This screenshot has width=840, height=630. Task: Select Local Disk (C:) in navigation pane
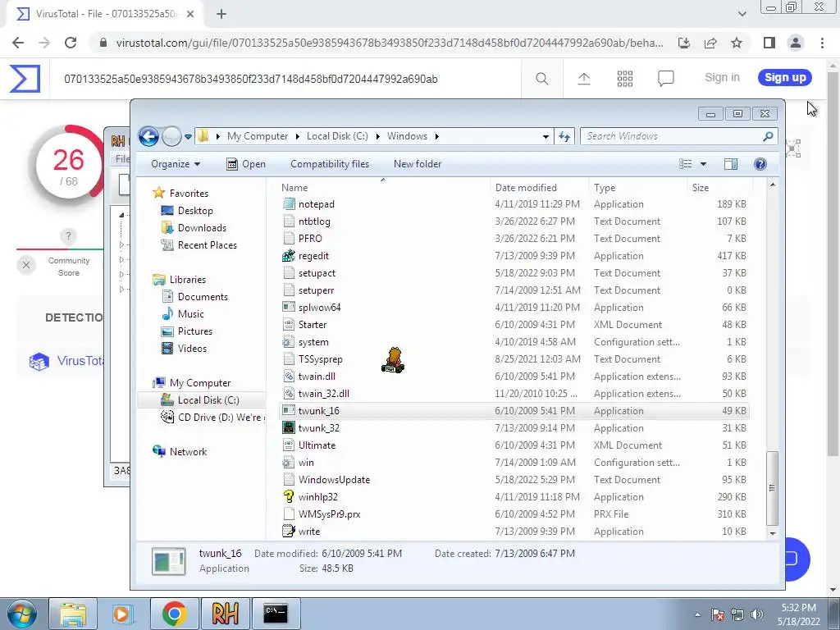(x=200, y=400)
